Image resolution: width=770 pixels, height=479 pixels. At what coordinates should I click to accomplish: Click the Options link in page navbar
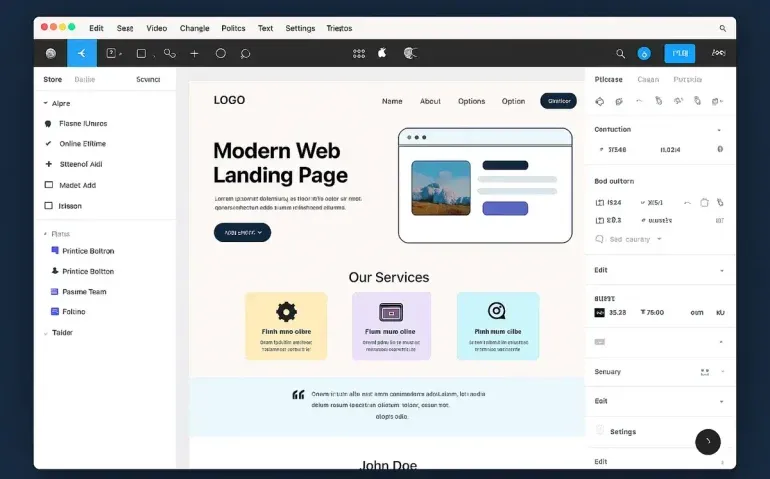(471, 101)
